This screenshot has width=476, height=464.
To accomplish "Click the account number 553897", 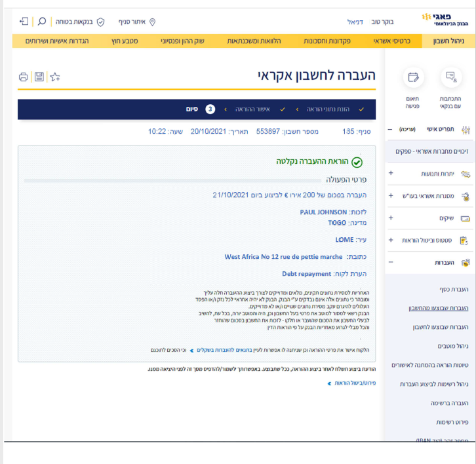I will click(268, 131).
